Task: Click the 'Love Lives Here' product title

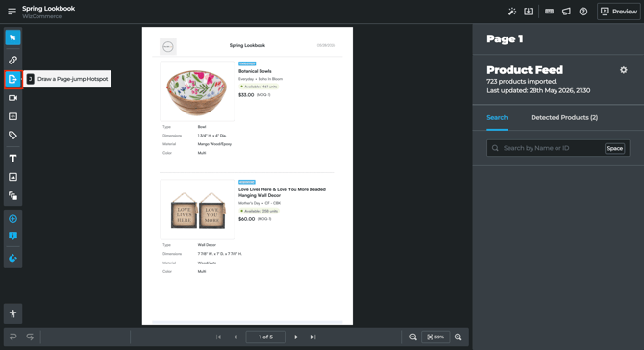Action: tap(282, 192)
